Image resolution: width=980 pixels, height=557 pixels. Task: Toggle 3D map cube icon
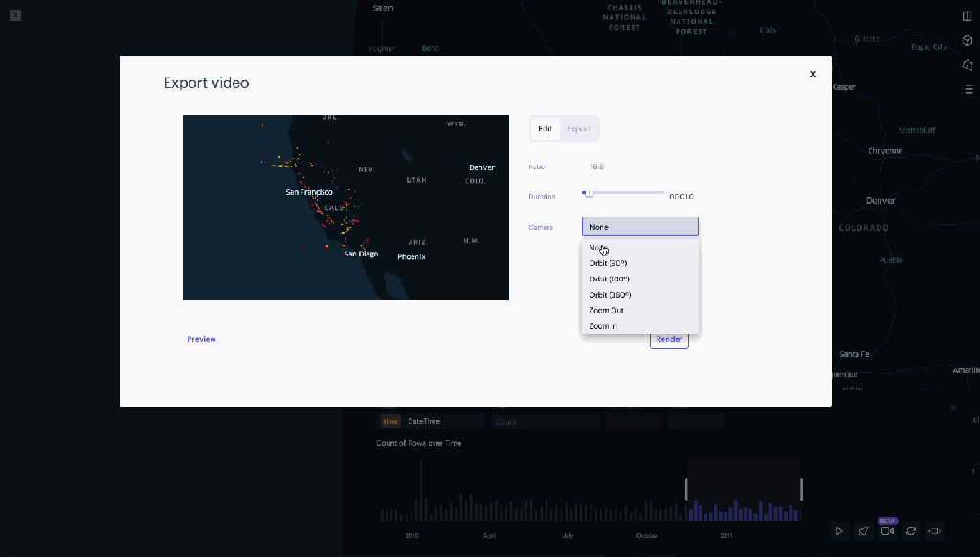click(967, 40)
